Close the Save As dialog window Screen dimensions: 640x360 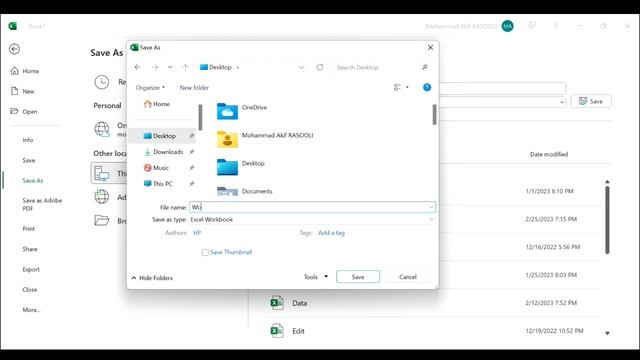pos(431,47)
